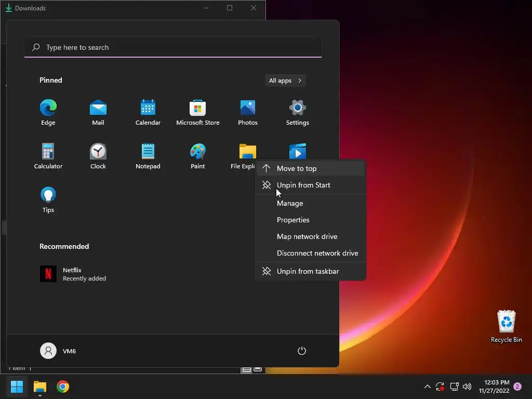Show All apps list
532x399 pixels.
point(285,81)
